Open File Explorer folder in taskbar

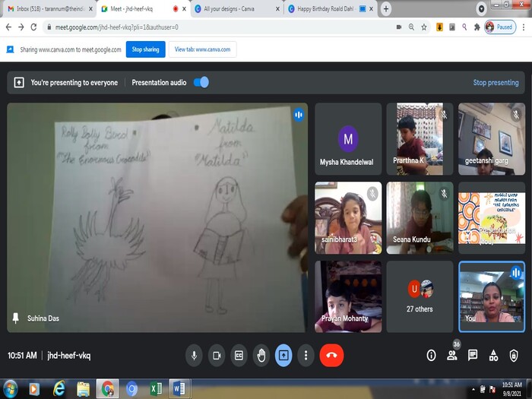pos(83,389)
